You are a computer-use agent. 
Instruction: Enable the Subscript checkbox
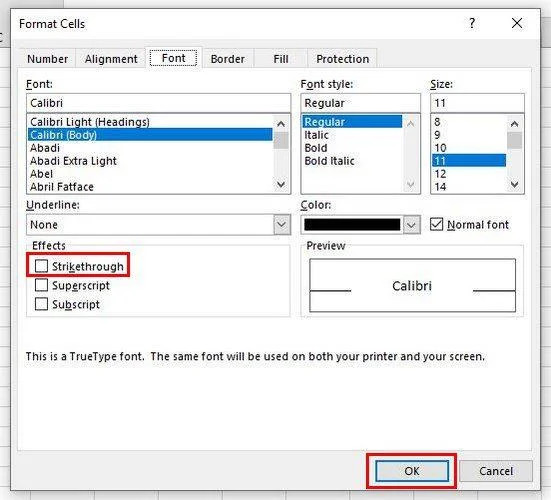click(41, 304)
